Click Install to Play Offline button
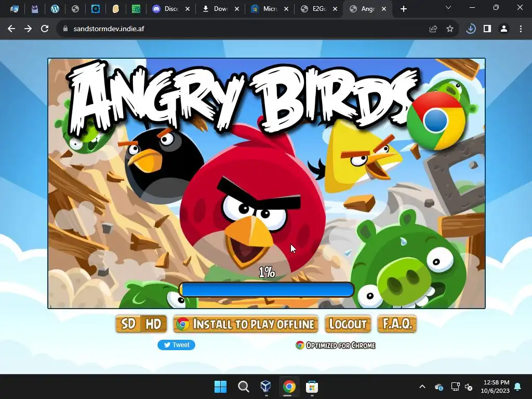The image size is (532, 399). tap(246, 324)
